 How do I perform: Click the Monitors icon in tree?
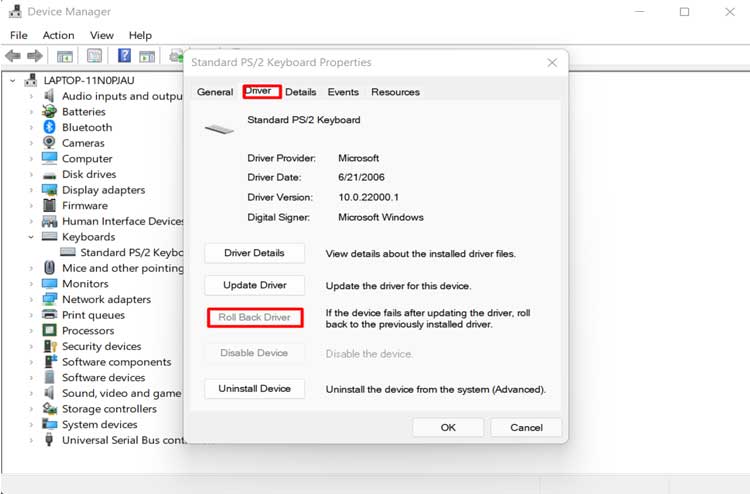[49, 284]
